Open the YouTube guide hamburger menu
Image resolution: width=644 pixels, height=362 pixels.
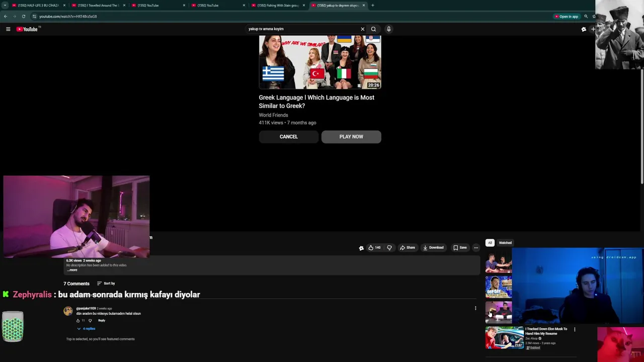coord(8,29)
